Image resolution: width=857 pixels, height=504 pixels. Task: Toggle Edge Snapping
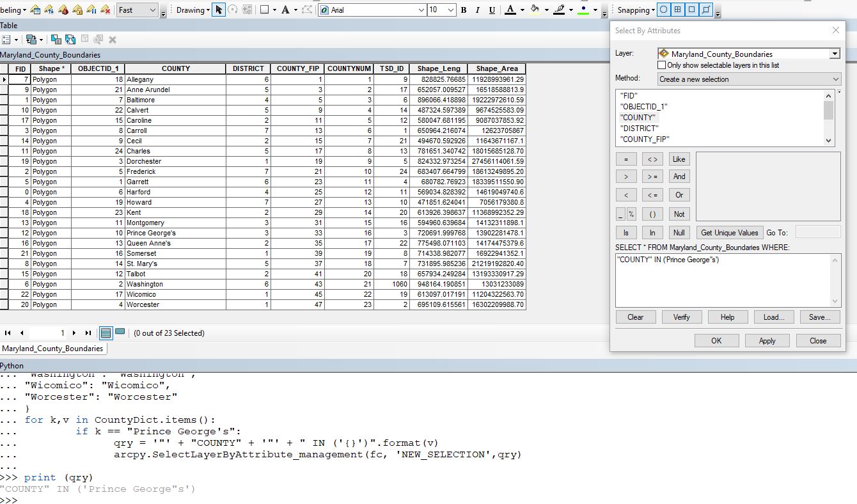[x=706, y=10]
